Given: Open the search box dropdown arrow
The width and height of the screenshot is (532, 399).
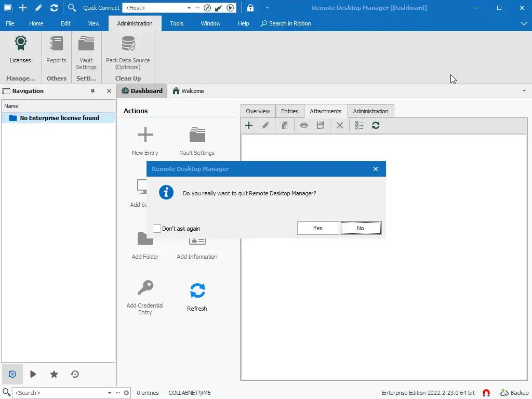Looking at the screenshot, I should pyautogui.click(x=110, y=393).
